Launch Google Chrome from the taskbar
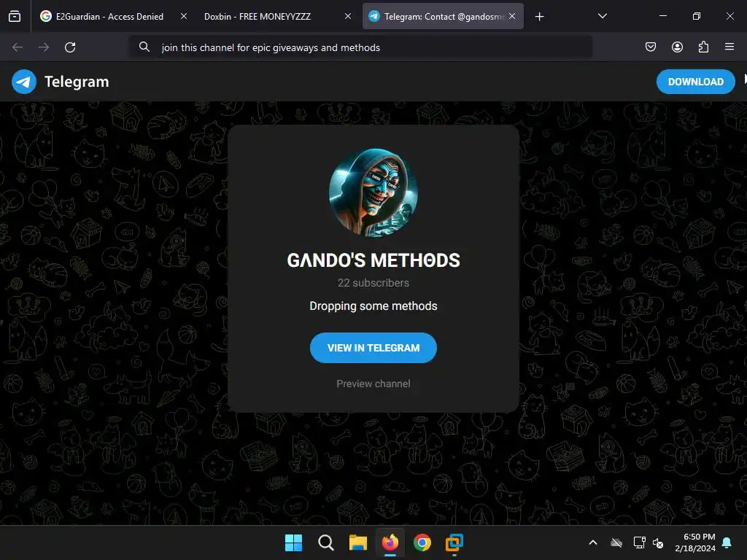The width and height of the screenshot is (747, 560). pyautogui.click(x=422, y=542)
